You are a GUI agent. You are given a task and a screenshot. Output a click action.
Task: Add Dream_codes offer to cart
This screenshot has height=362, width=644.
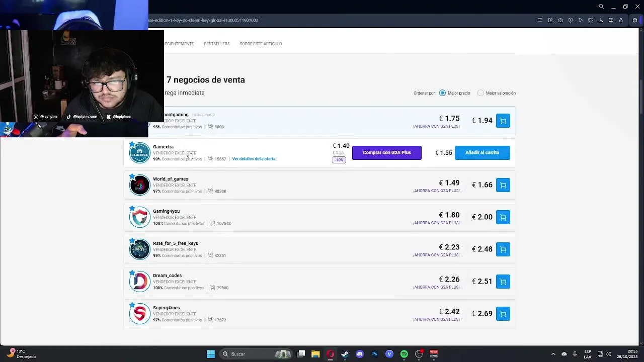click(x=503, y=282)
